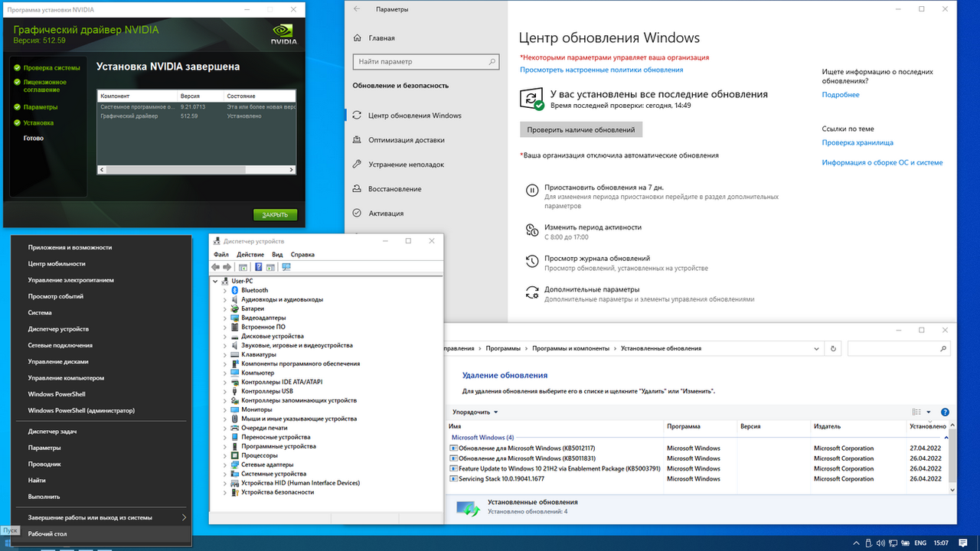
Task: Open Изменить период активности option
Action: (593, 227)
